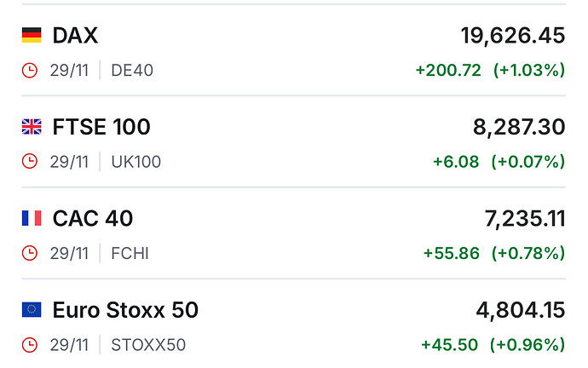Open the DAX index name link
The image size is (588, 368).
[x=75, y=35]
